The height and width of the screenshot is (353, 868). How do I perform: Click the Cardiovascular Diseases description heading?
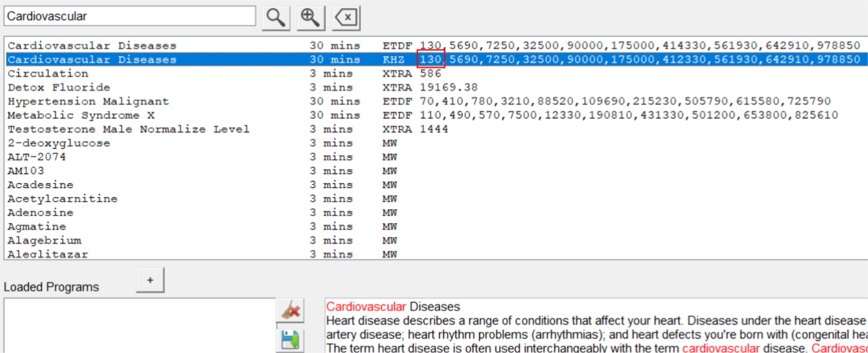pos(393,307)
